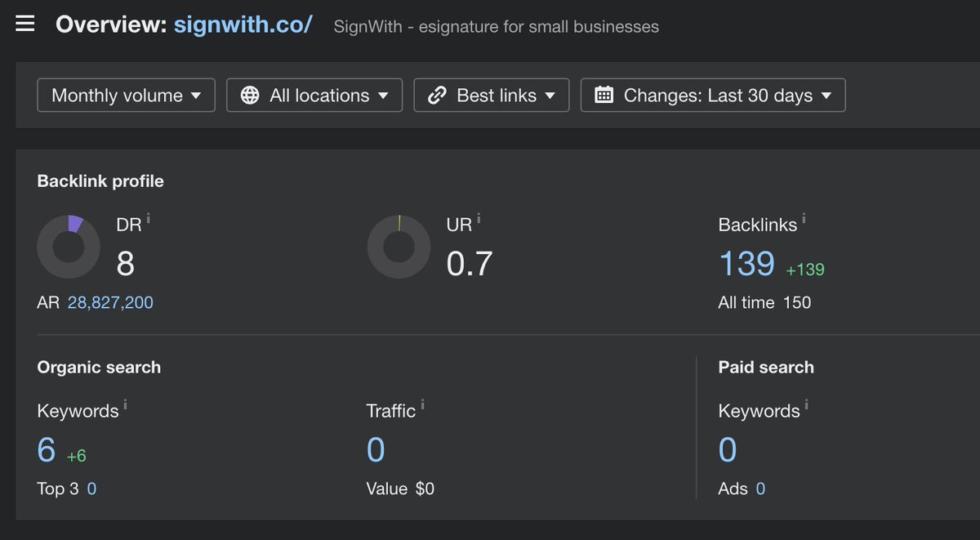
Task: Click the +139 backlinks change value
Action: [805, 270]
